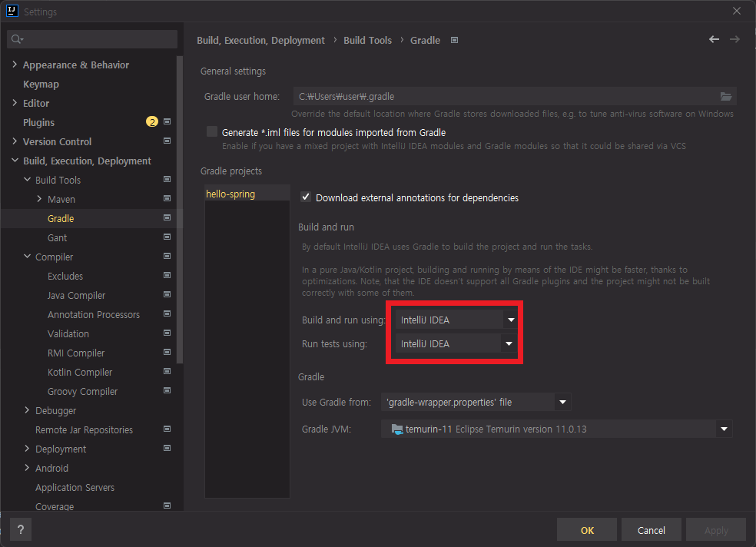756x547 pixels.
Task: Click the settings tree vertical scrollbar
Action: pos(180,210)
